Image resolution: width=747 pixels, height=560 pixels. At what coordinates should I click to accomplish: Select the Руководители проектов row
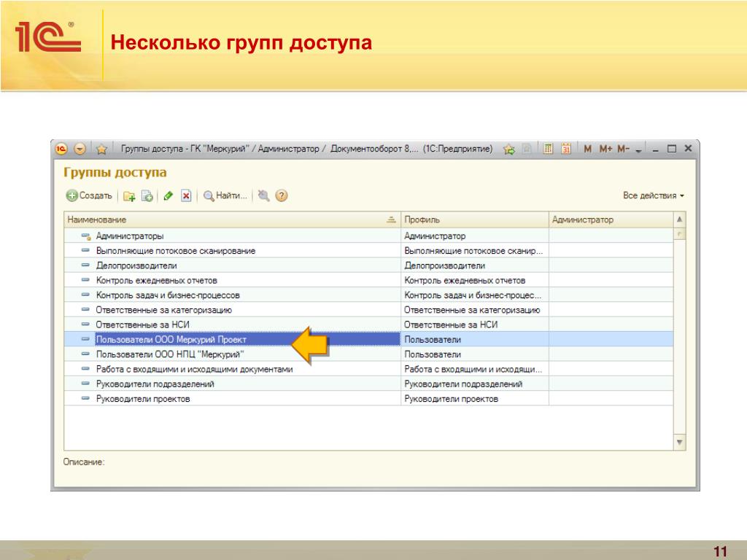click(368, 398)
